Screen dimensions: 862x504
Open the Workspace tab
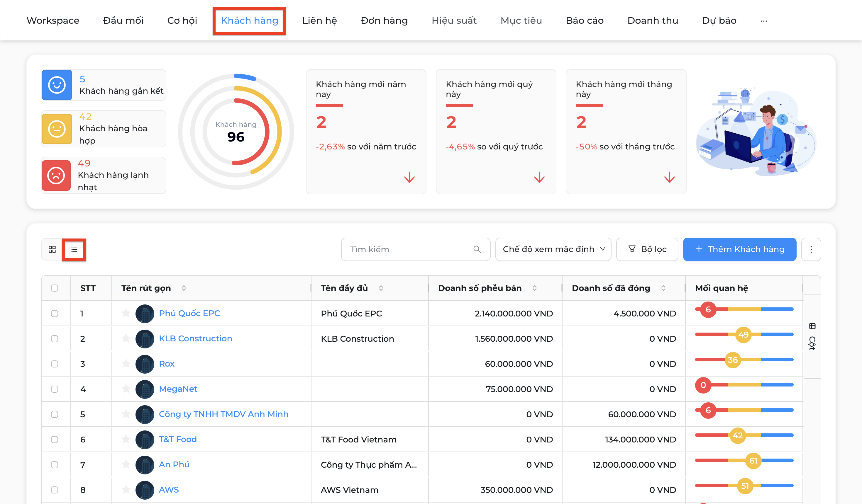(53, 21)
